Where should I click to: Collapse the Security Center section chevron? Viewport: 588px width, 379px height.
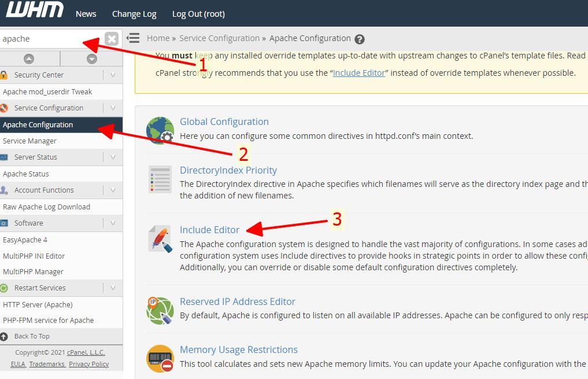coord(113,75)
